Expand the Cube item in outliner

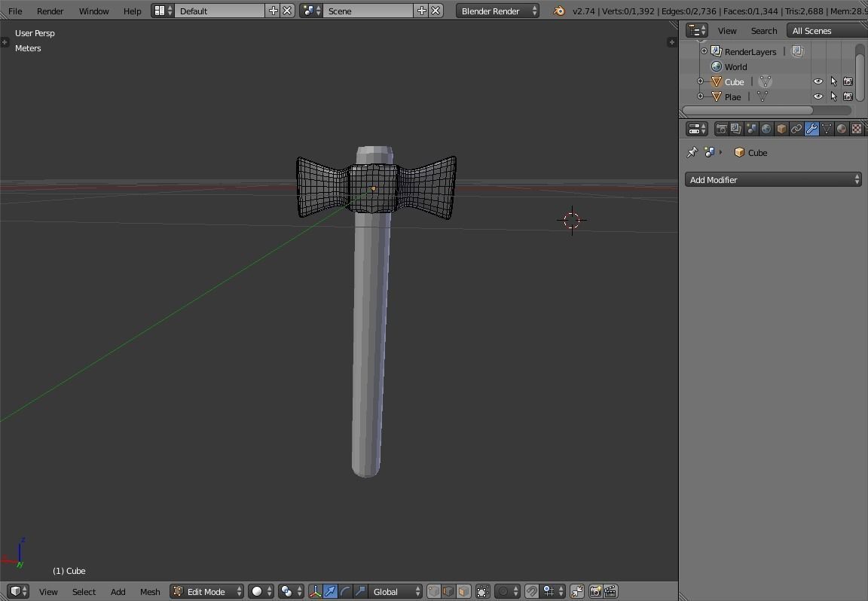click(x=700, y=81)
